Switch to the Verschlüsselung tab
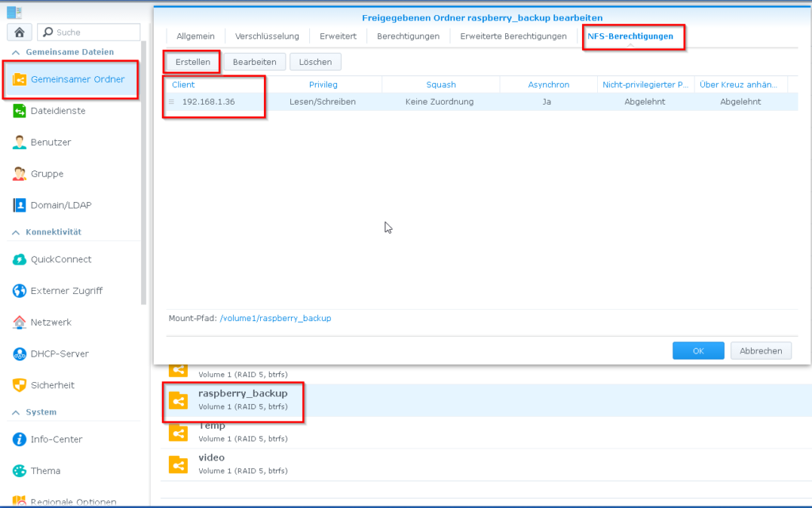The width and height of the screenshot is (812, 508). tap(267, 36)
